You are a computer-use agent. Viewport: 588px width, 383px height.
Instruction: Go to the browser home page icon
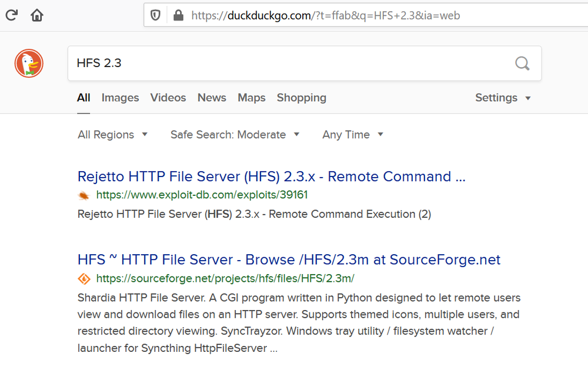coord(36,15)
